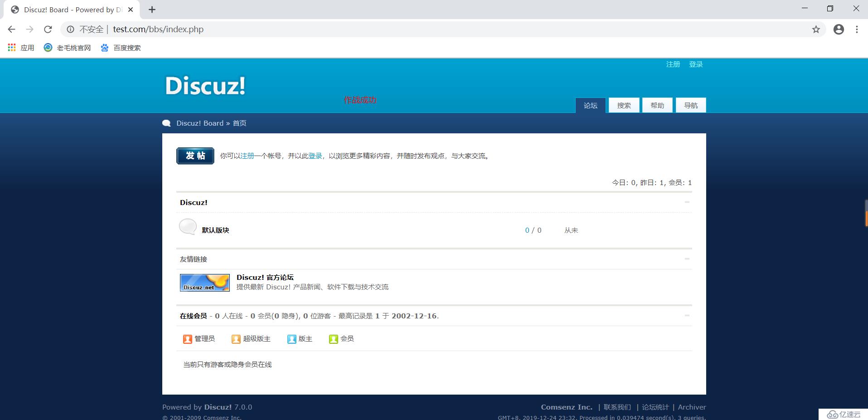The width and height of the screenshot is (868, 420).
Task: Click the Discuz.net banner image
Action: coord(205,283)
